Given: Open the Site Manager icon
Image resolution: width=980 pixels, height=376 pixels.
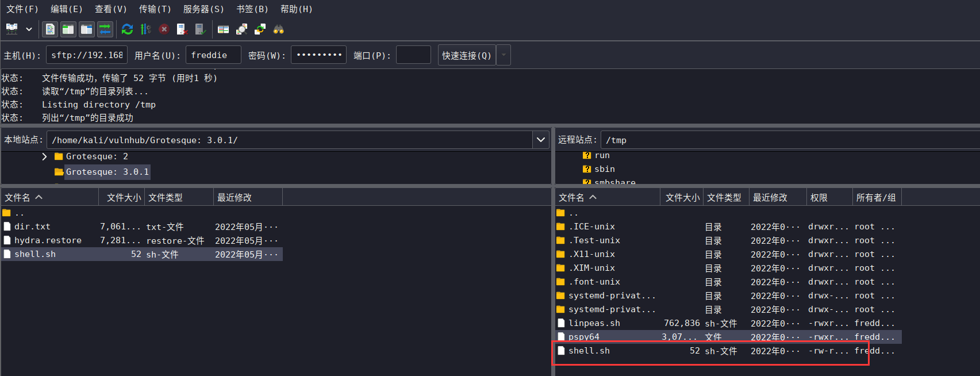Looking at the screenshot, I should pyautogui.click(x=12, y=29).
